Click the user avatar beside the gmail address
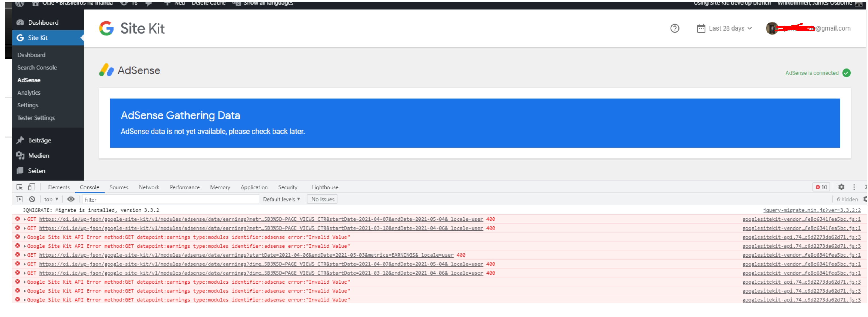The width and height of the screenshot is (868, 317). pyautogui.click(x=772, y=28)
